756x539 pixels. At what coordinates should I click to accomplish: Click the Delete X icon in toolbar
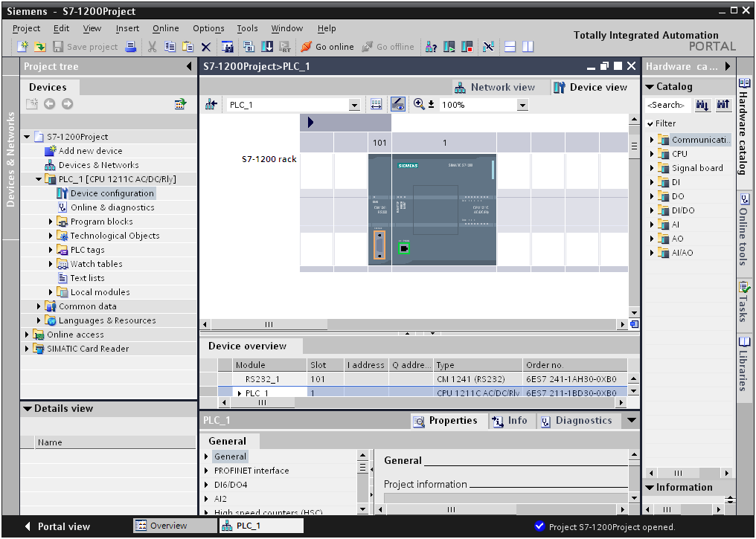tap(206, 46)
